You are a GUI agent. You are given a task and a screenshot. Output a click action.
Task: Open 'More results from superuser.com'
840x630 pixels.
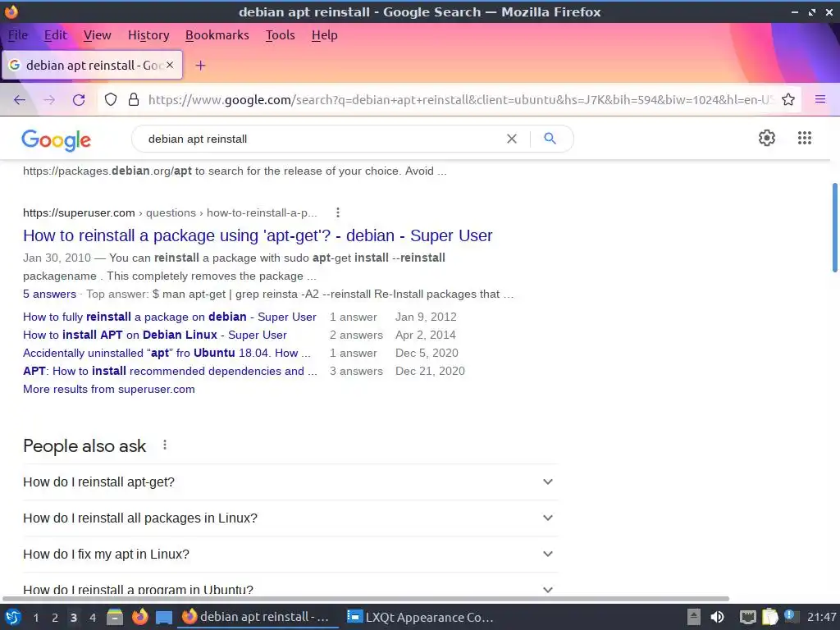click(x=109, y=390)
